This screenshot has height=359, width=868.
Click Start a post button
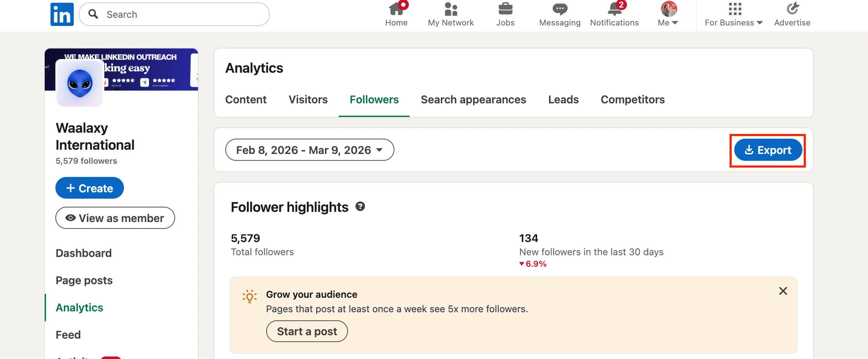(307, 331)
